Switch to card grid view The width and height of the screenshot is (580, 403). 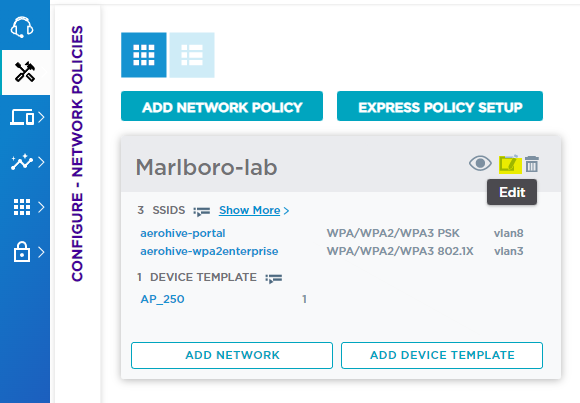144,55
